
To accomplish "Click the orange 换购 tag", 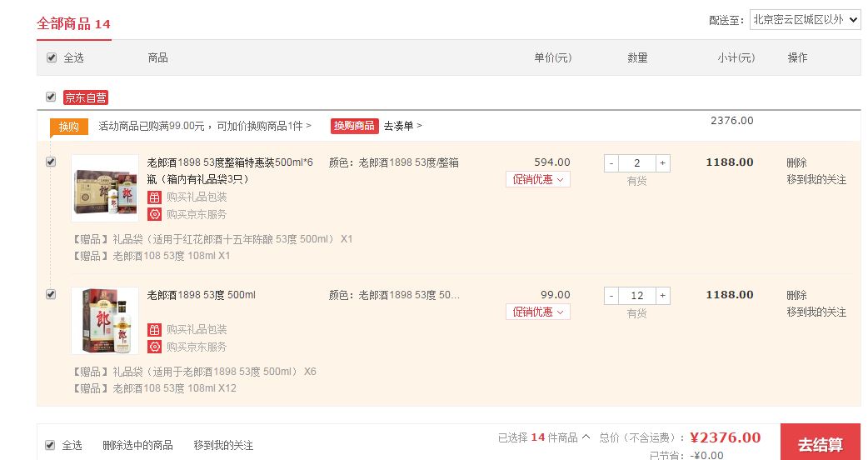I will pyautogui.click(x=68, y=127).
